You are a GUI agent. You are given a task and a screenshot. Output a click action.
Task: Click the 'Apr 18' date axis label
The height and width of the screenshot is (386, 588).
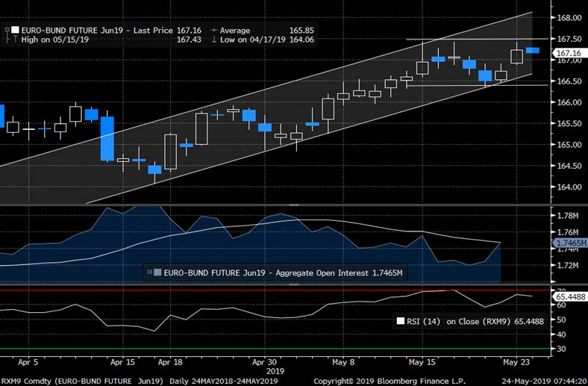coord(170,363)
